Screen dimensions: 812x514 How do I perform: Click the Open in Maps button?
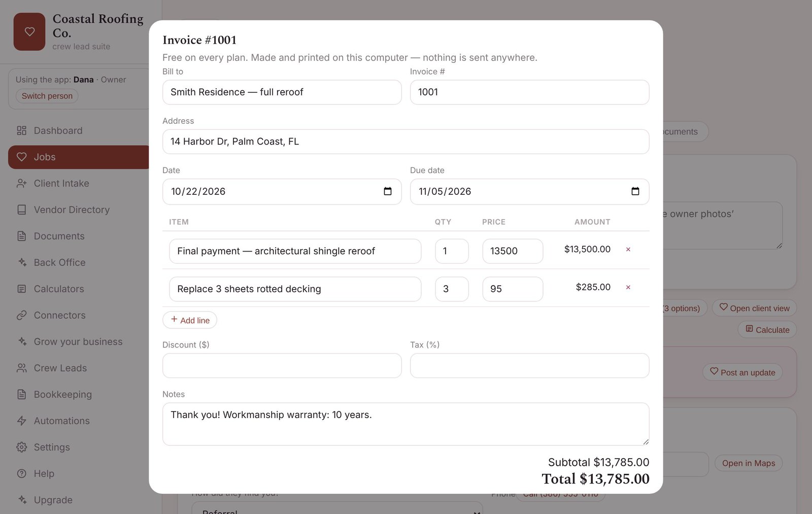pos(749,463)
